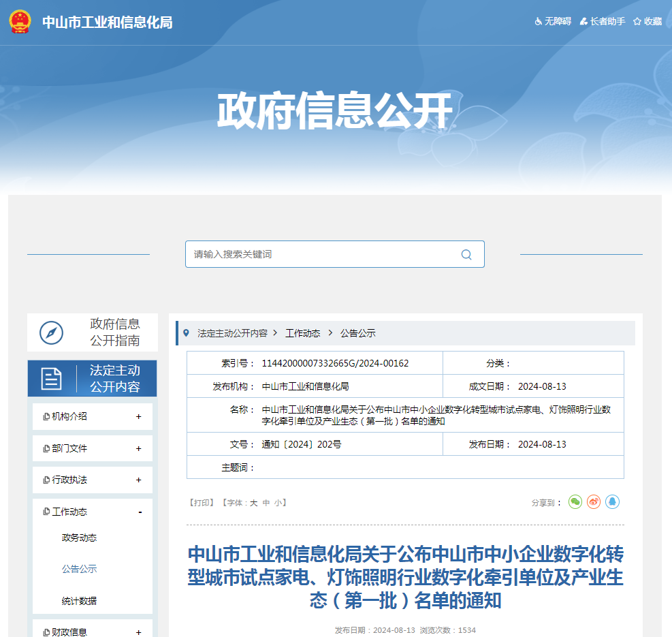Go to 工作动态 in the breadcrumb
The width and height of the screenshot is (672, 637).
tap(302, 333)
